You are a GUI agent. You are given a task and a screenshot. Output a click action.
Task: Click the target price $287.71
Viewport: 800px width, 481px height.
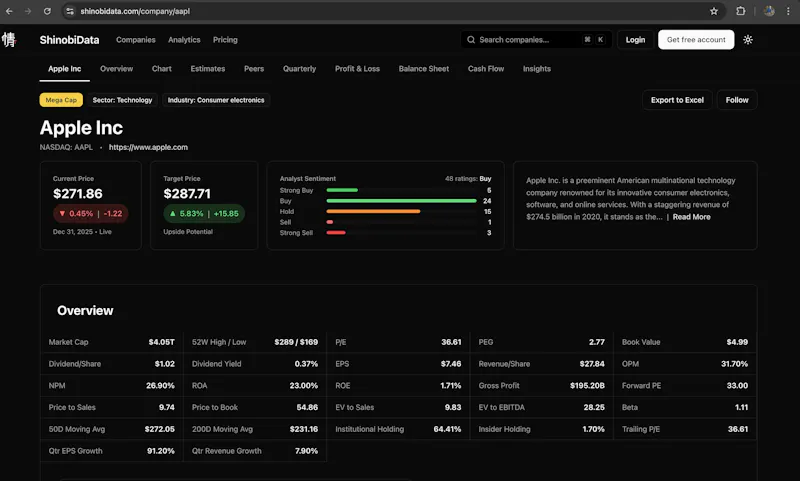click(x=187, y=194)
